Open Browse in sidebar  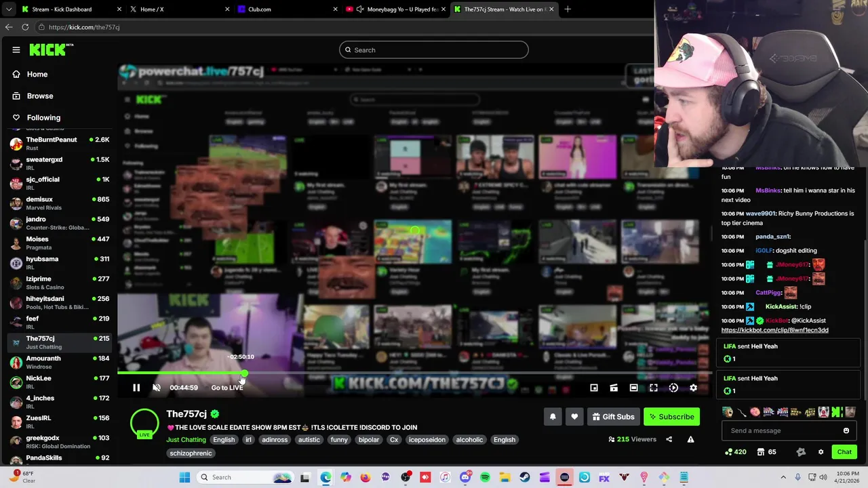pos(40,96)
